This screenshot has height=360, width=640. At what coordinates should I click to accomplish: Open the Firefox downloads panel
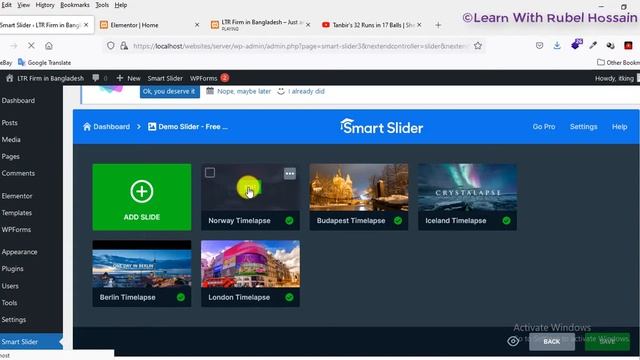[557, 46]
